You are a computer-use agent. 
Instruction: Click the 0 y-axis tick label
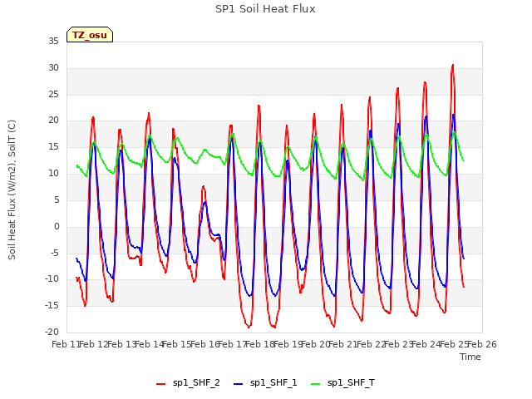[57, 227]
